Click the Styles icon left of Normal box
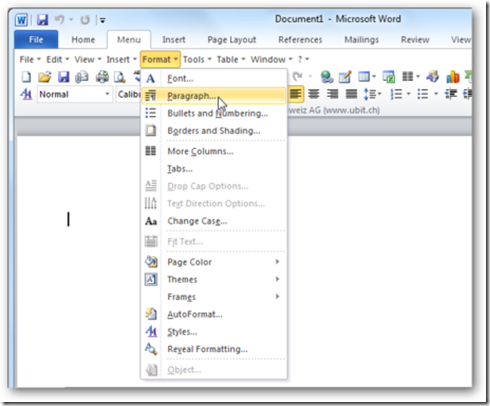The image size is (490, 406). tap(26, 94)
